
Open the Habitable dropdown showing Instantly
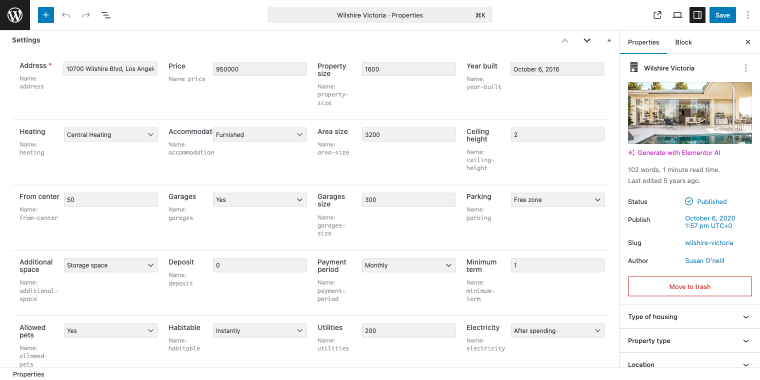point(260,331)
